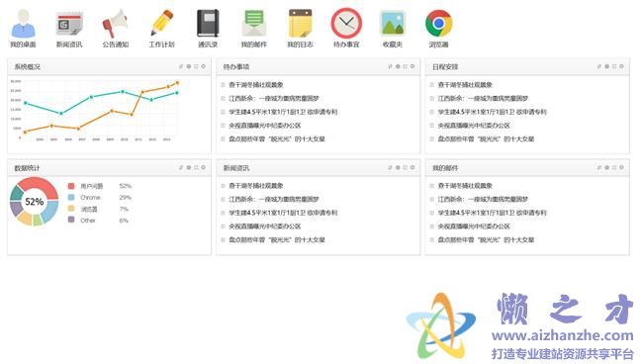Image resolution: width=643 pixels, height=364 pixels.
Task: Open 盘点那些年 item in lower 新闻资讯 panel
Action: [x=277, y=239]
